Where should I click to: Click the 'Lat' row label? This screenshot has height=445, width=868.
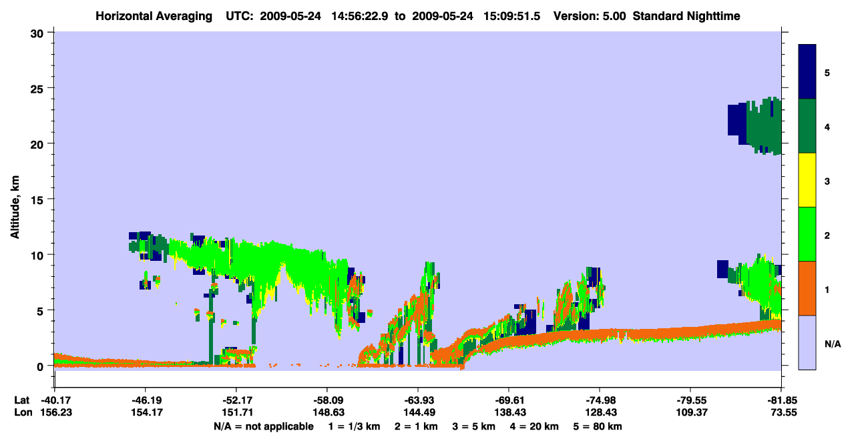click(x=21, y=400)
